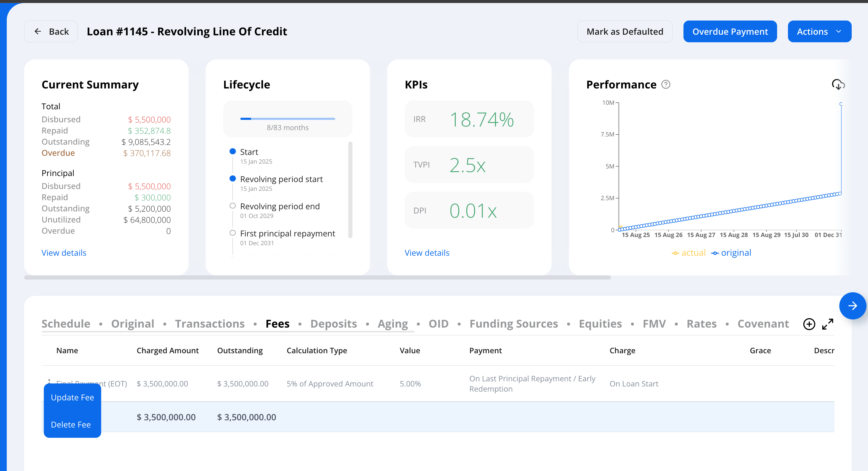Choose Delete Fee from the context menu
The height and width of the screenshot is (471, 868).
coord(71,425)
